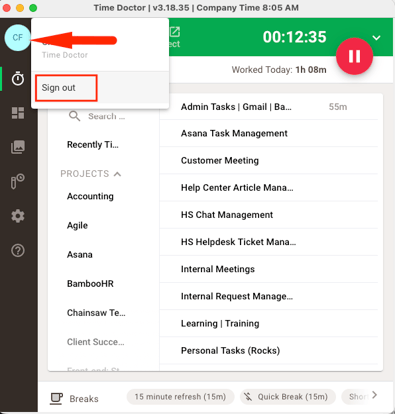Viewport: 395px width, 414px height.
Task: Select the Admin Tasks | Gmail task
Action: (269, 107)
